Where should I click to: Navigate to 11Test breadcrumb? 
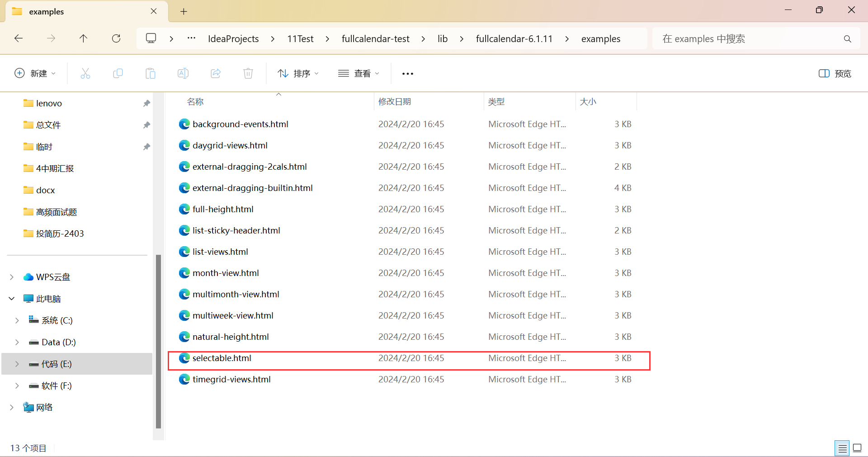point(300,39)
